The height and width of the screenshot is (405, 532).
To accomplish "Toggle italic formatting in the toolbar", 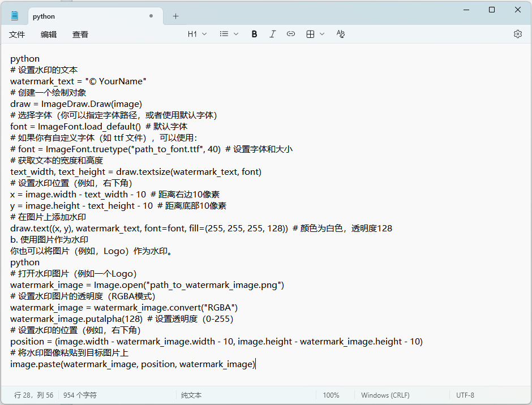I will [272, 34].
